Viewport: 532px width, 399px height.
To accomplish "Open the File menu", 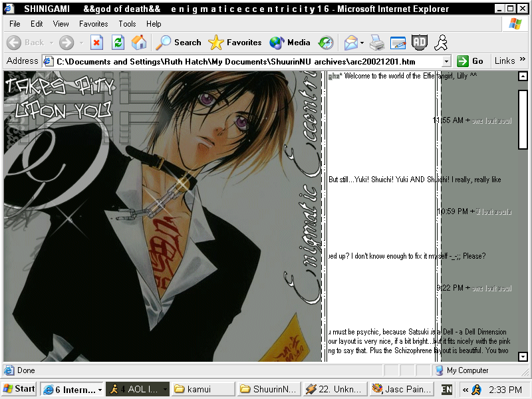I will pos(15,24).
